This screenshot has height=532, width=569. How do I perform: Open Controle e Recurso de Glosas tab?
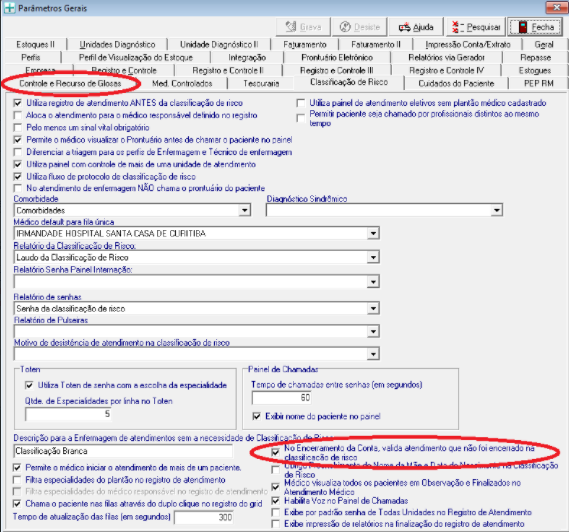pyautogui.click(x=70, y=83)
